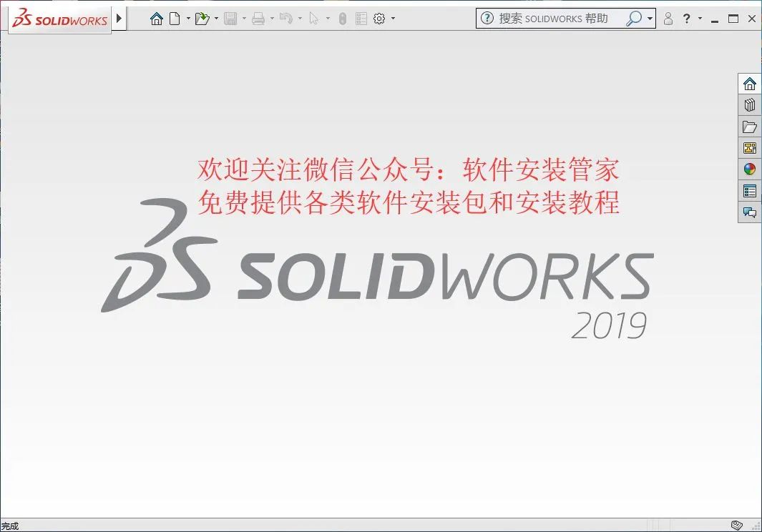
Task: Open the SOLIDWORKS Forum chat tab
Action: pos(750,212)
